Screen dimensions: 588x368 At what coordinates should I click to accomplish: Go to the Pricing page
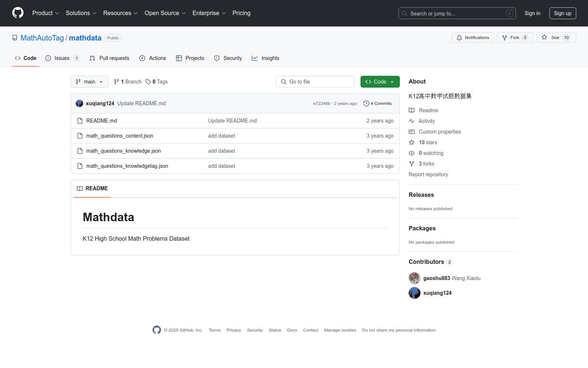click(x=241, y=13)
